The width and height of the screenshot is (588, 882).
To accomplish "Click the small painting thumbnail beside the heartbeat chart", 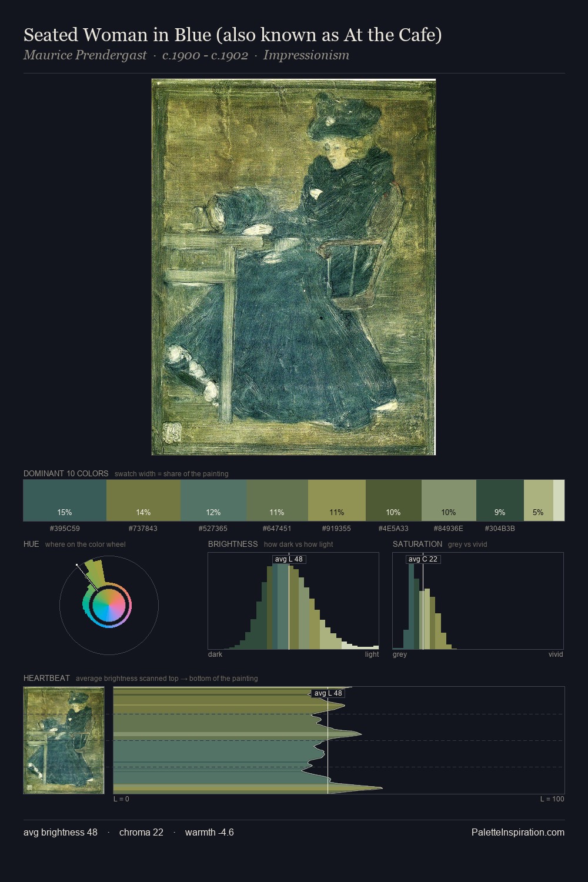I will 64,740.
